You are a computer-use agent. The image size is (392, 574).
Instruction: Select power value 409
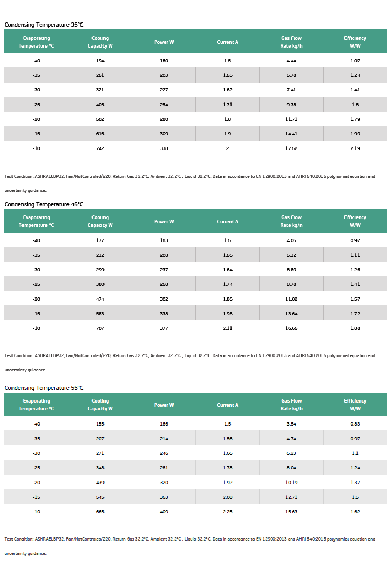(x=164, y=511)
